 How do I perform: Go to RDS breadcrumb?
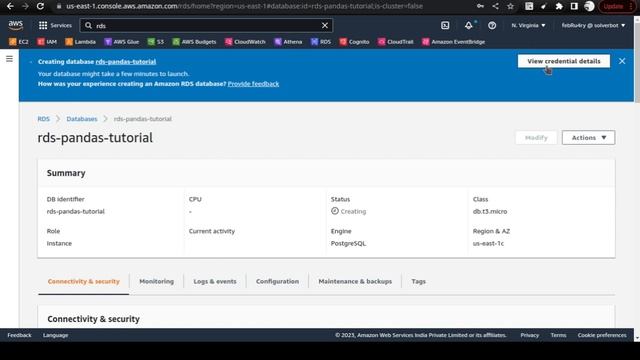pos(43,119)
